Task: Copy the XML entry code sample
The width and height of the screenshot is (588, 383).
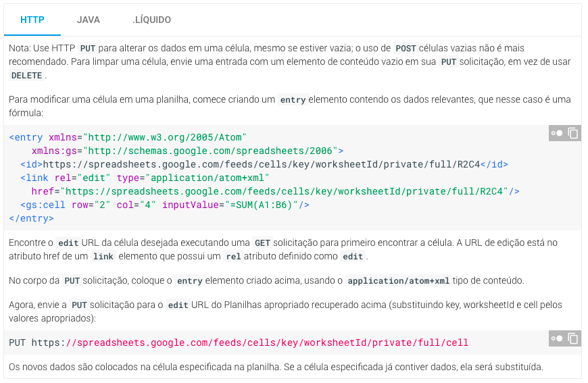Action: [x=573, y=133]
